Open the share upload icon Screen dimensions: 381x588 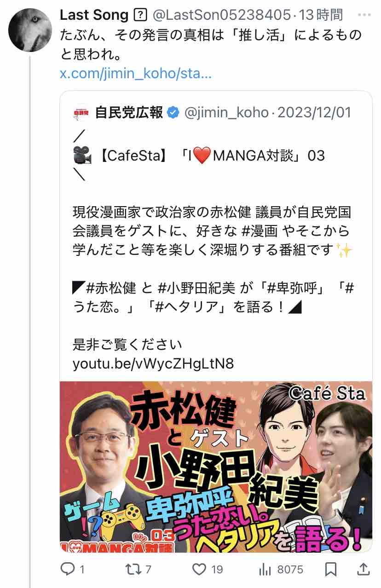click(363, 570)
